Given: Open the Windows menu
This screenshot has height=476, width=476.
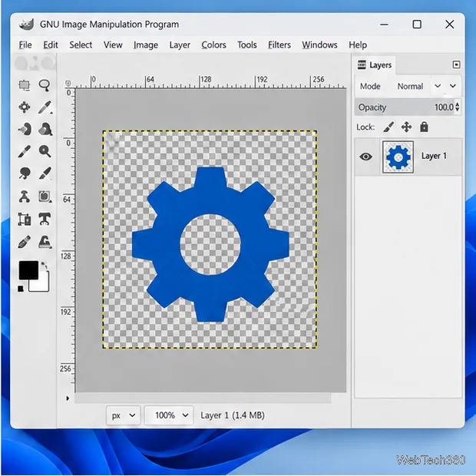Looking at the screenshot, I should click(319, 45).
